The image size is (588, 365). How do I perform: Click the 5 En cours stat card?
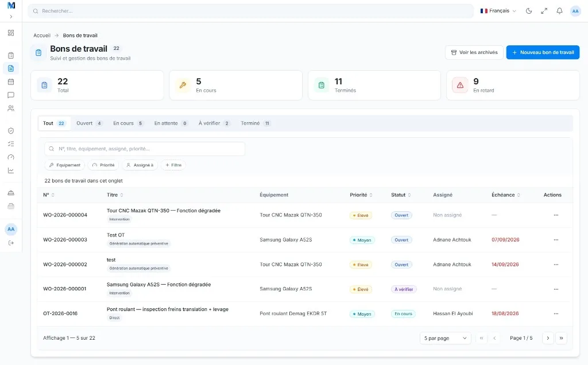(236, 86)
